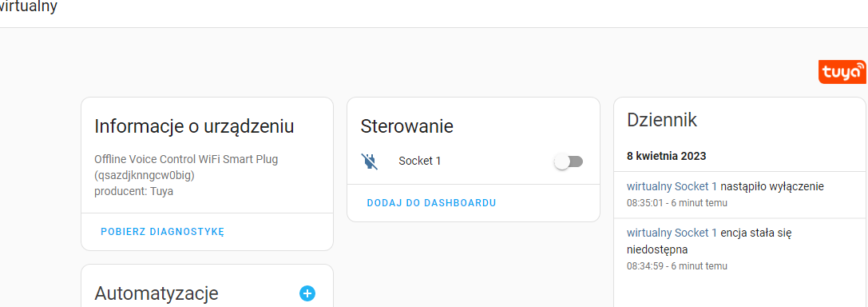Click the unplugged socket icon beside Socket 1
The height and width of the screenshot is (307, 868).
(369, 161)
